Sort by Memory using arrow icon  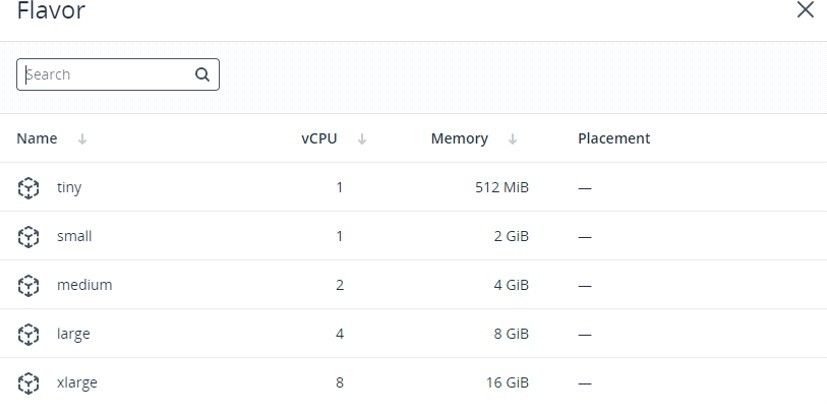(x=512, y=139)
